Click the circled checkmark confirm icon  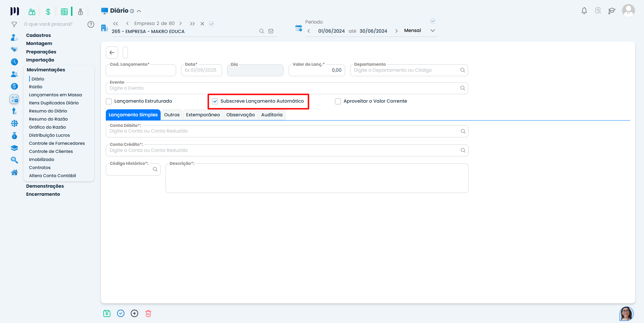pyautogui.click(x=121, y=314)
